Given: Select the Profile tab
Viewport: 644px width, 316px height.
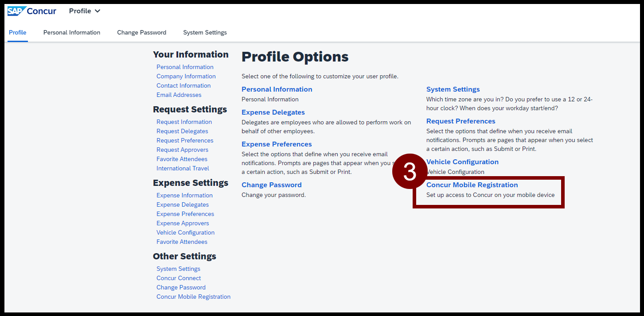Looking at the screenshot, I should click(x=18, y=32).
